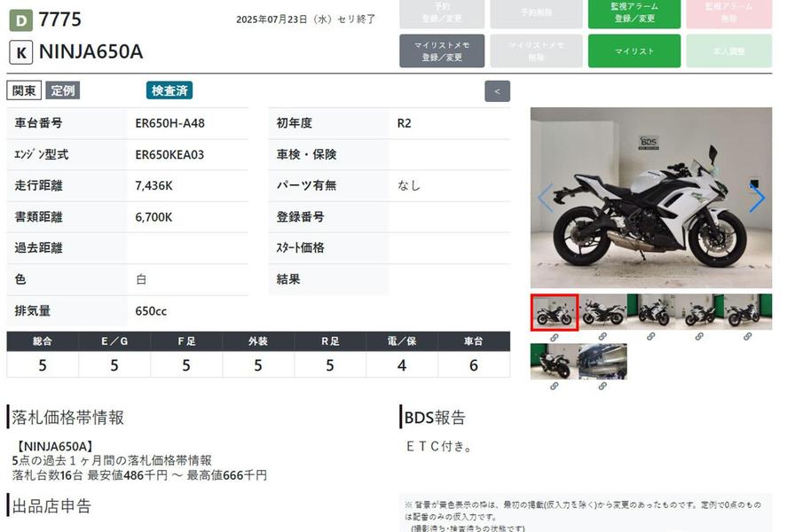Select the 関東 region tag
Screen dimensions: 787x532
pyautogui.click(x=24, y=90)
